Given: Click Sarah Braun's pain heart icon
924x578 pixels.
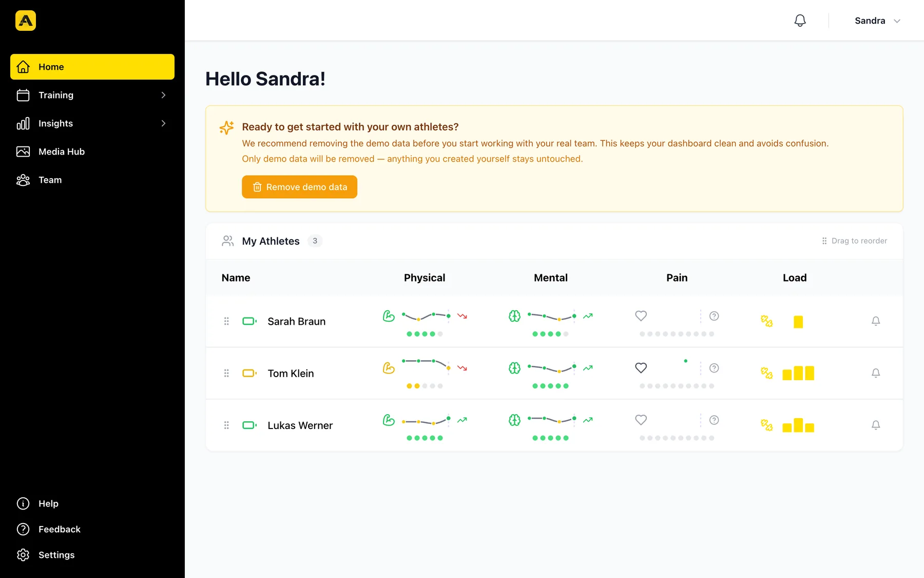Looking at the screenshot, I should point(641,316).
